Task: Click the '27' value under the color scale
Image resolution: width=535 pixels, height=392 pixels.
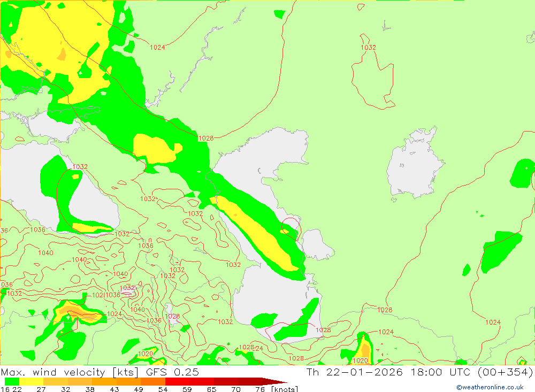Action: click(x=41, y=389)
